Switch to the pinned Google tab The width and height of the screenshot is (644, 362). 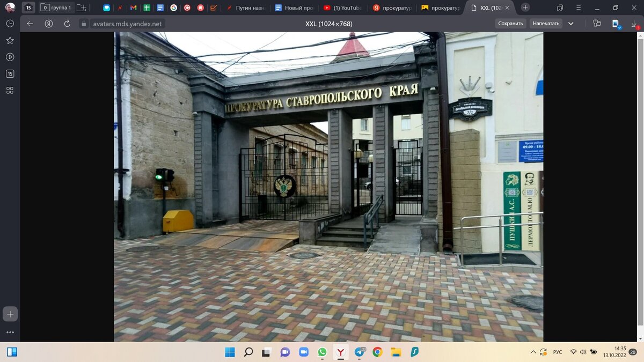click(173, 8)
